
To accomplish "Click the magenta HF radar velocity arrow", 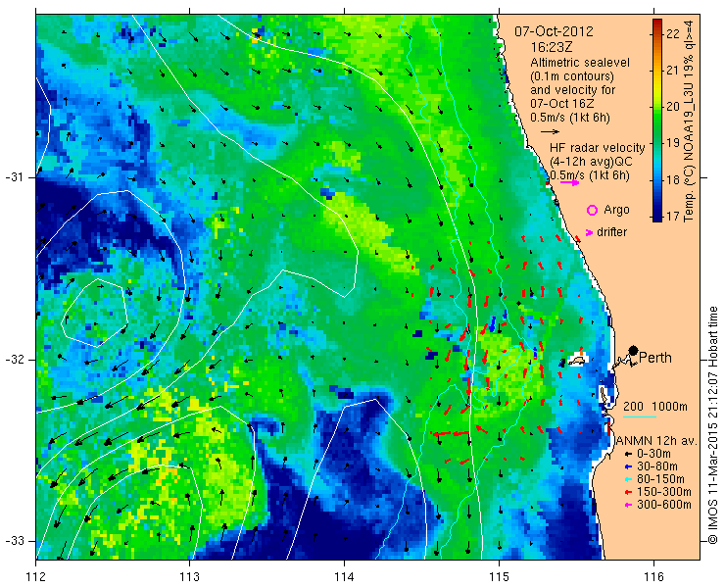I will 569,182.
